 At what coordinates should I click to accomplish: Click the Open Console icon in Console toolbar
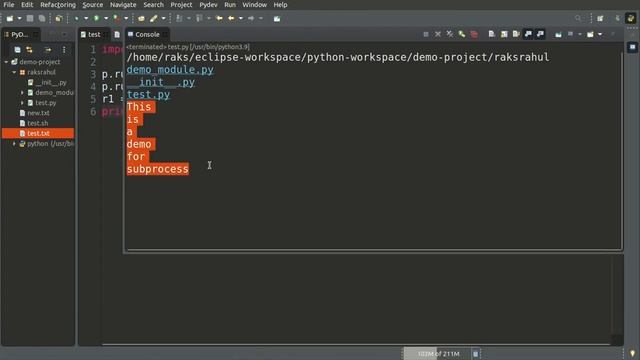point(590,34)
